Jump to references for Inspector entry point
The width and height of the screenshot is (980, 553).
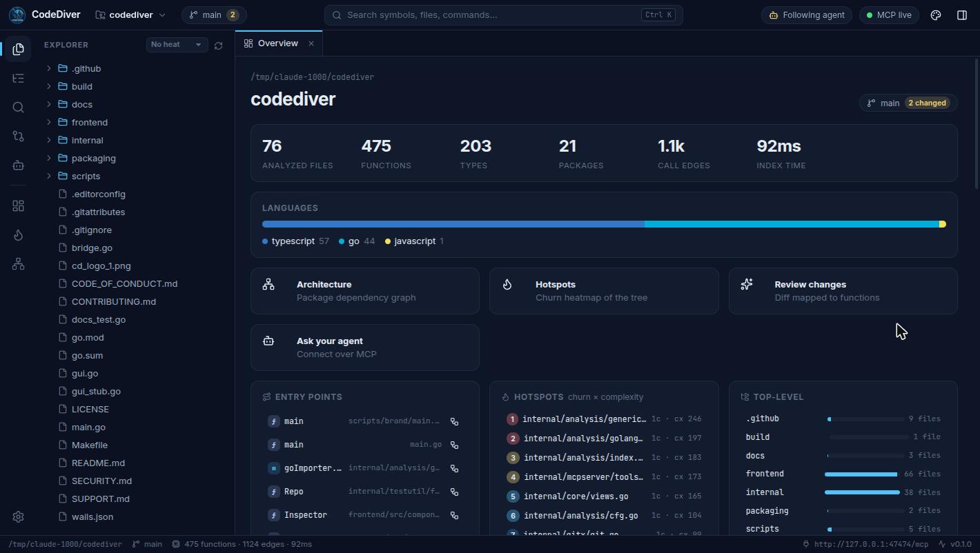(x=454, y=515)
